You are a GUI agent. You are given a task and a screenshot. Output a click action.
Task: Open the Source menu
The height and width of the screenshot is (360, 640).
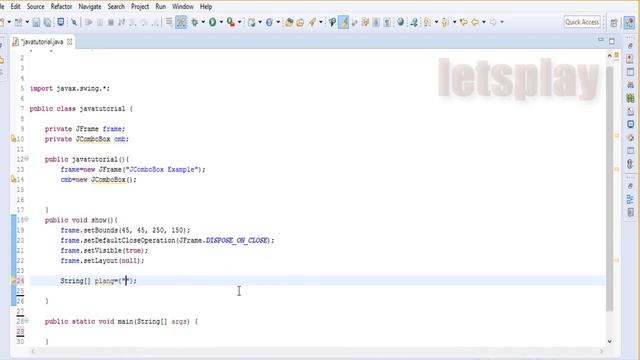36,7
